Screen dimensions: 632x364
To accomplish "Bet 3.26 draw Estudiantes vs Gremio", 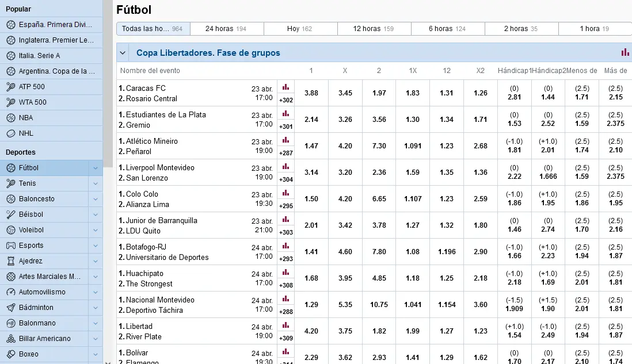I will [345, 120].
